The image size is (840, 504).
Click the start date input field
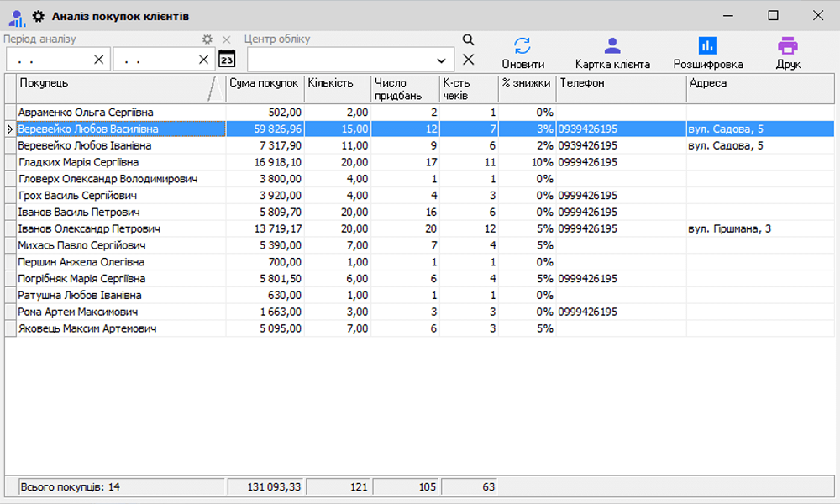pyautogui.click(x=50, y=60)
